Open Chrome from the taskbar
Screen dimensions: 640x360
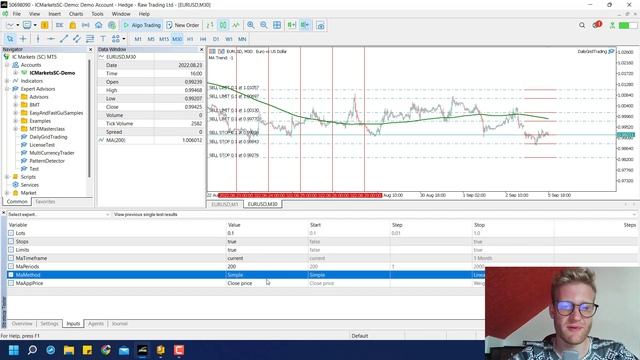[106, 350]
